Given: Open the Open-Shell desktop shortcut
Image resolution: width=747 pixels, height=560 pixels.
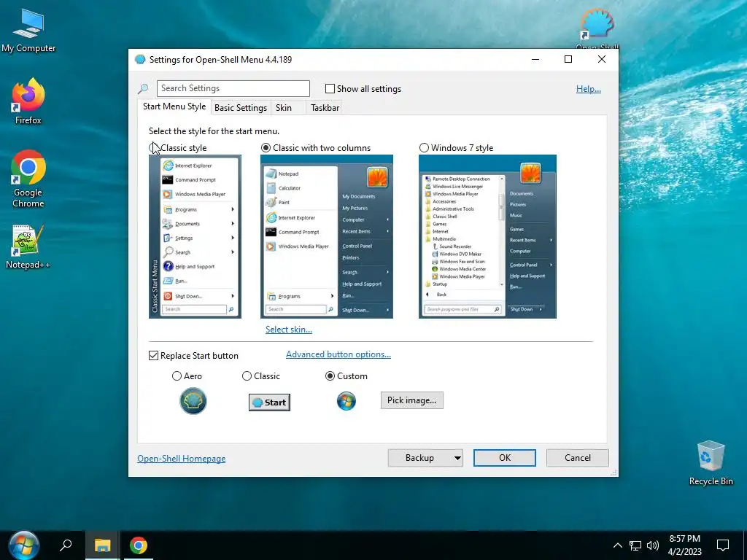Looking at the screenshot, I should (597, 28).
